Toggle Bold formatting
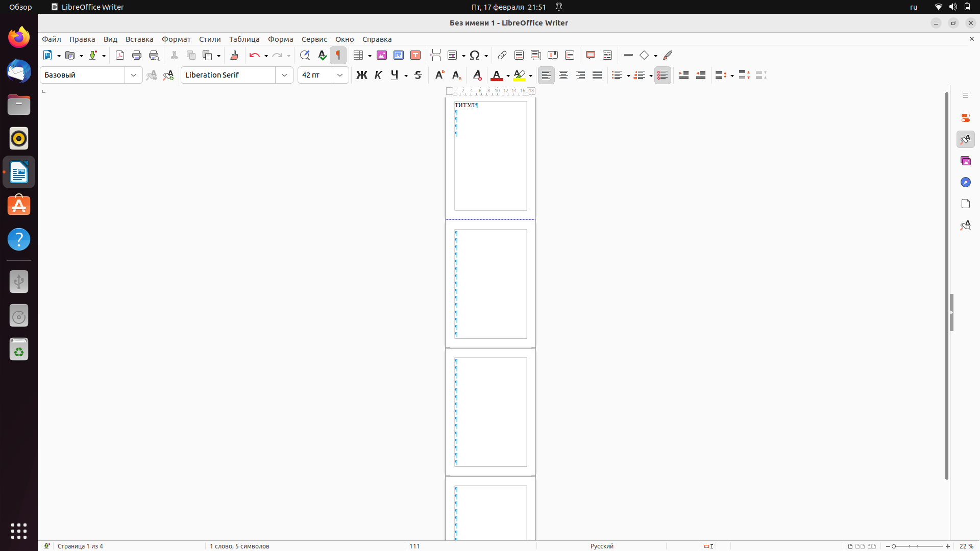 [x=361, y=75]
